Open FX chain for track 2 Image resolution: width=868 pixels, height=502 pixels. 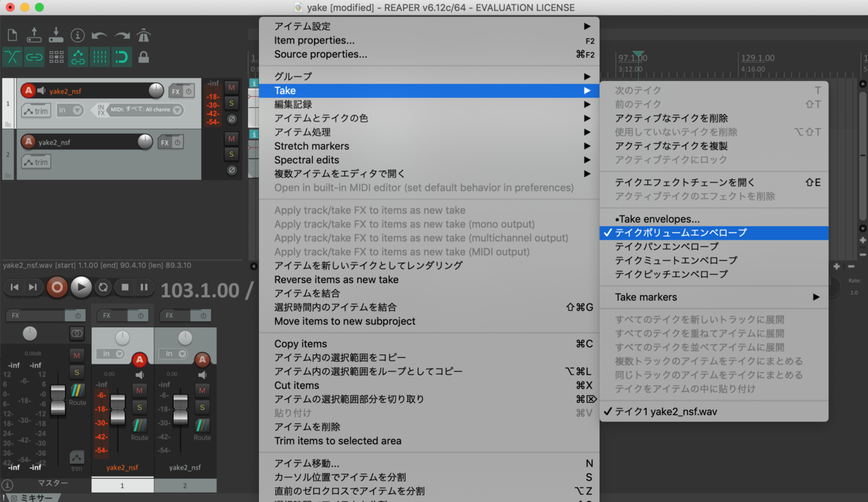165,142
